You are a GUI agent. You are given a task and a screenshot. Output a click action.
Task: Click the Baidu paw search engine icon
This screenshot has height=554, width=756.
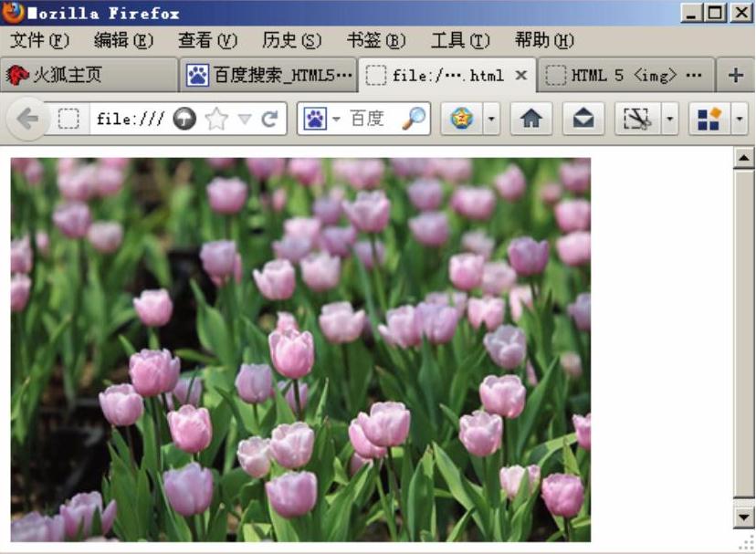point(315,119)
